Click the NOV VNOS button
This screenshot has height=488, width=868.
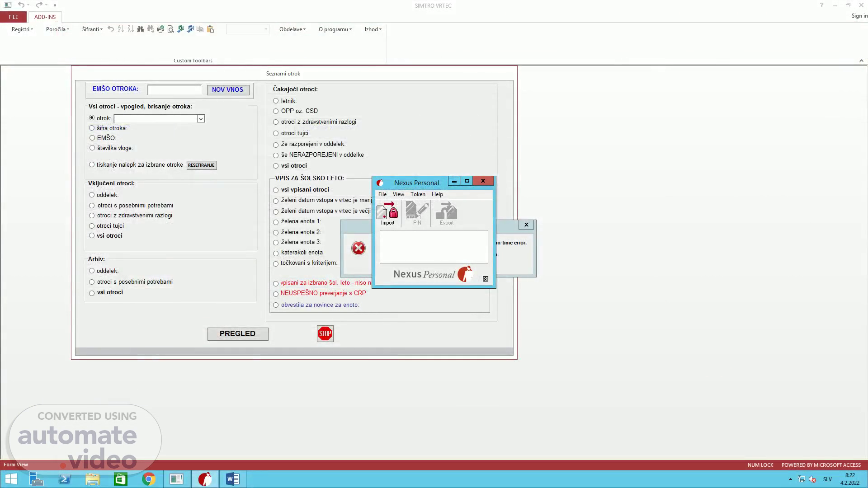(227, 89)
